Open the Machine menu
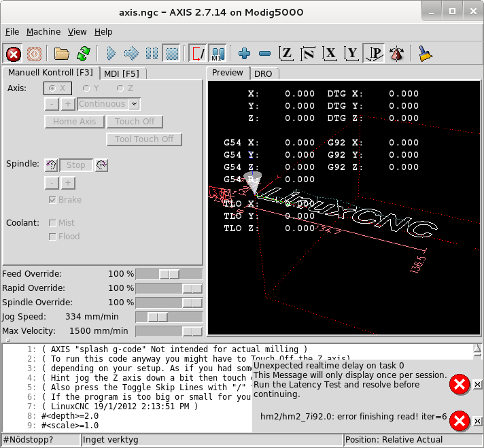The height and width of the screenshot is (448, 484). coord(44,32)
